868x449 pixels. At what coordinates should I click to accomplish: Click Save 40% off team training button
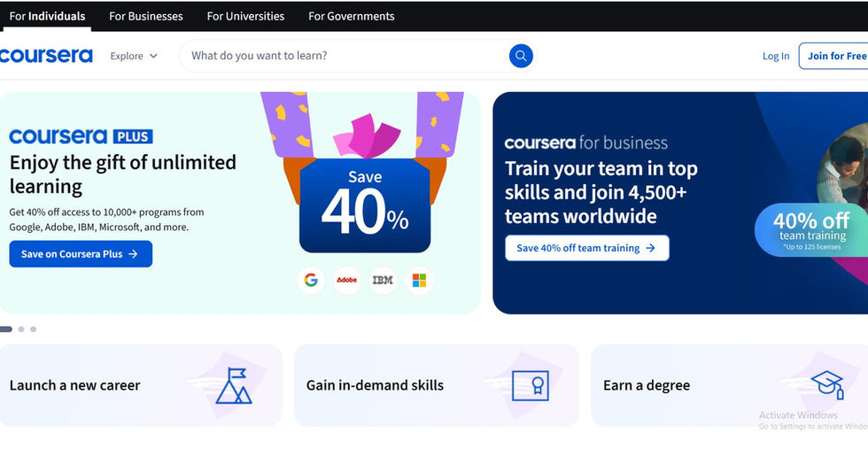(586, 248)
